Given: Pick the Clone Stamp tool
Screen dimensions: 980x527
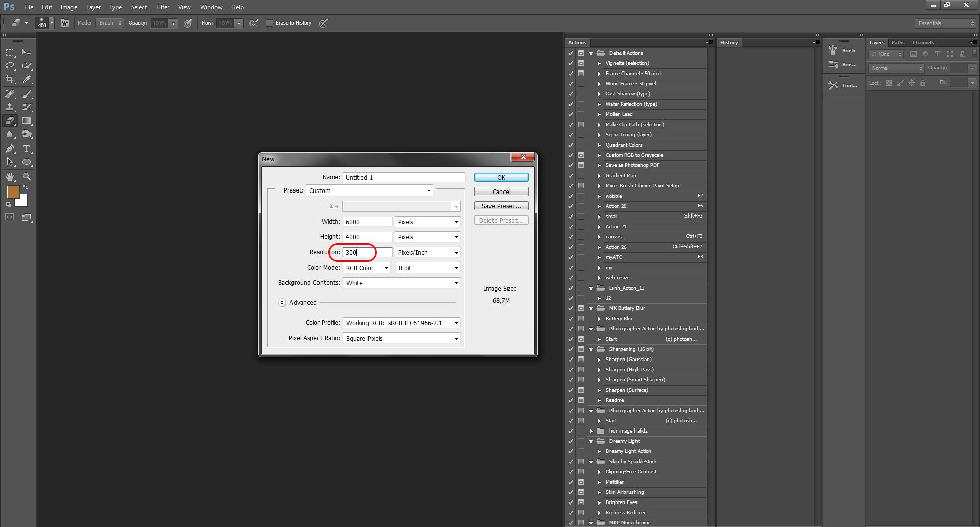Looking at the screenshot, I should click(x=10, y=107).
